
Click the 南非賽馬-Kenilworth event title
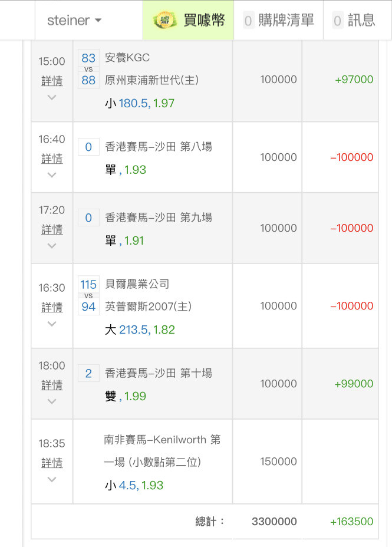162,451
